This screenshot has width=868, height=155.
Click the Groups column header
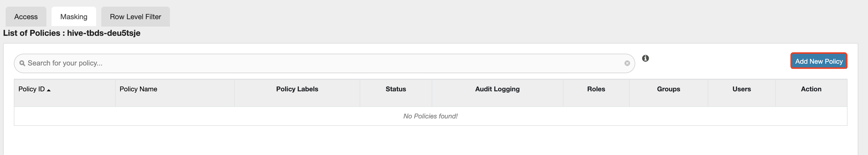click(x=669, y=89)
